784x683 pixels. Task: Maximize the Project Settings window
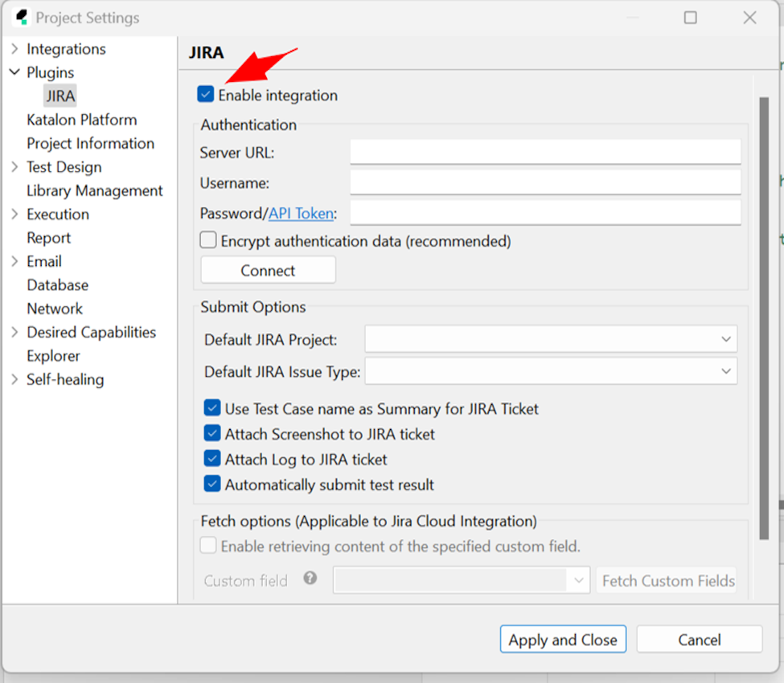(691, 18)
